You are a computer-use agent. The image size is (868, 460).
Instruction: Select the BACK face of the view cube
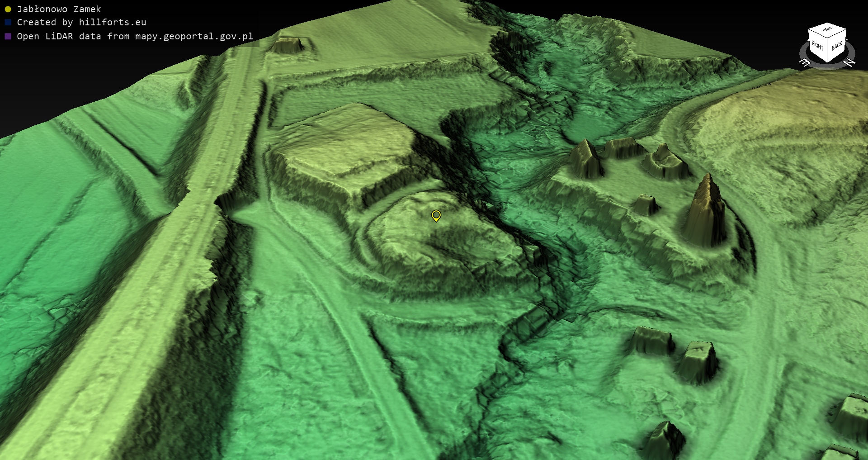coord(837,46)
